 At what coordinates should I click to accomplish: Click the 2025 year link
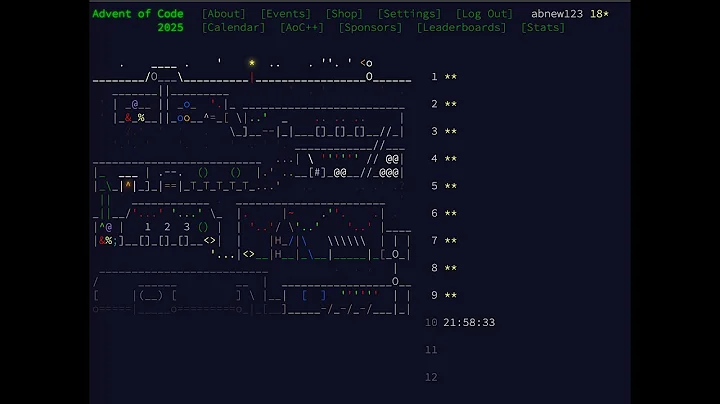[x=170, y=28]
